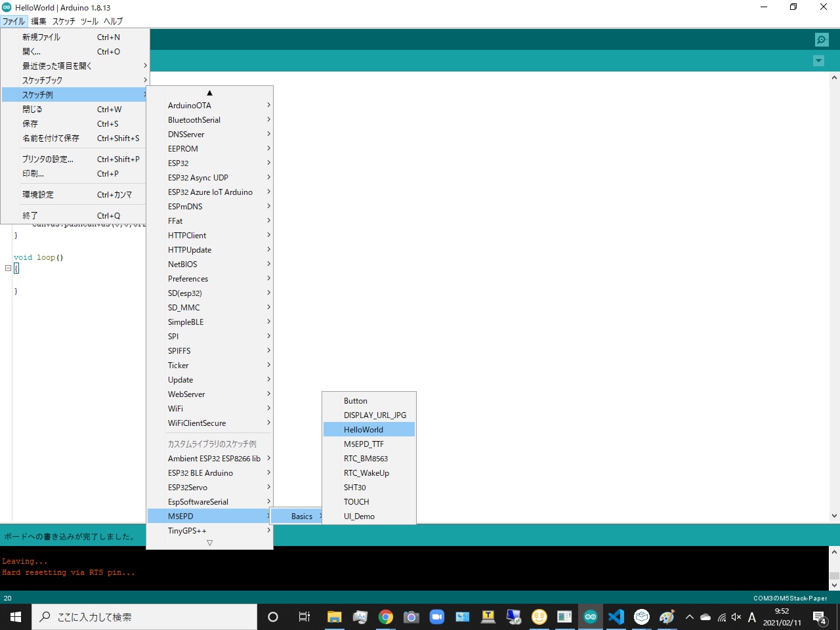Viewport: 840px width, 630px height.
Task: Click the up arrow above ArduinoOTA
Action: pos(209,93)
